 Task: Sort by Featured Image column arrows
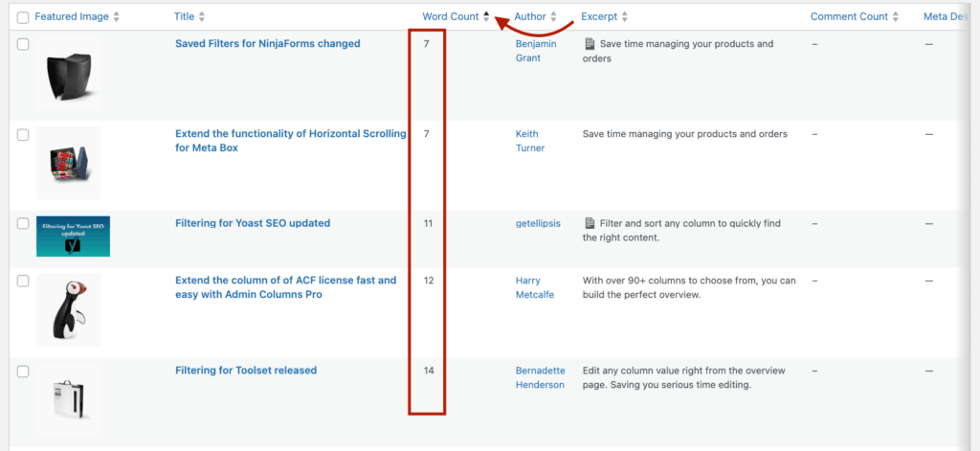tap(116, 17)
